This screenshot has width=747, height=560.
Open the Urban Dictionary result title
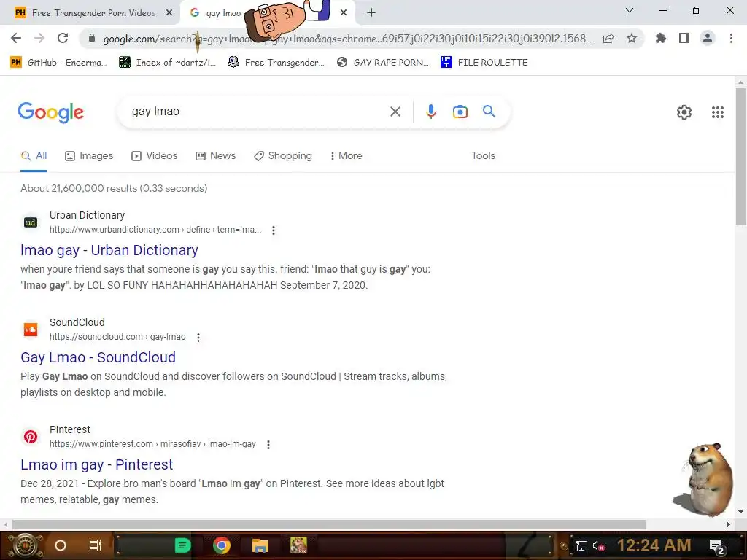click(x=109, y=251)
